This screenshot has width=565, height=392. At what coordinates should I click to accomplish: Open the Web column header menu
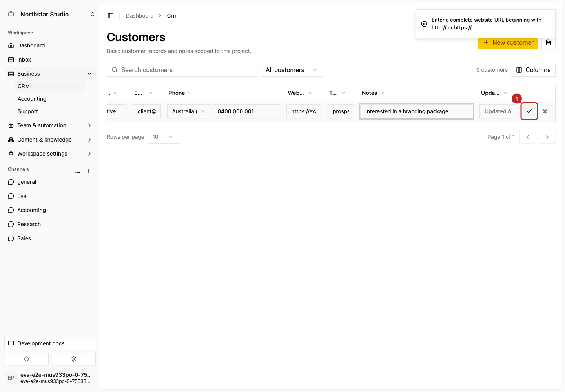(300, 93)
